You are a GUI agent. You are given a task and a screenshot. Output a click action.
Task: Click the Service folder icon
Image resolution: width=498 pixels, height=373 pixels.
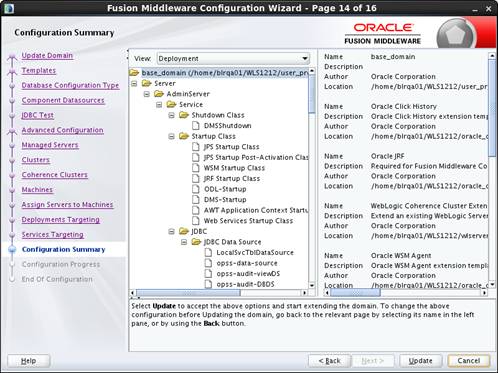(171, 104)
